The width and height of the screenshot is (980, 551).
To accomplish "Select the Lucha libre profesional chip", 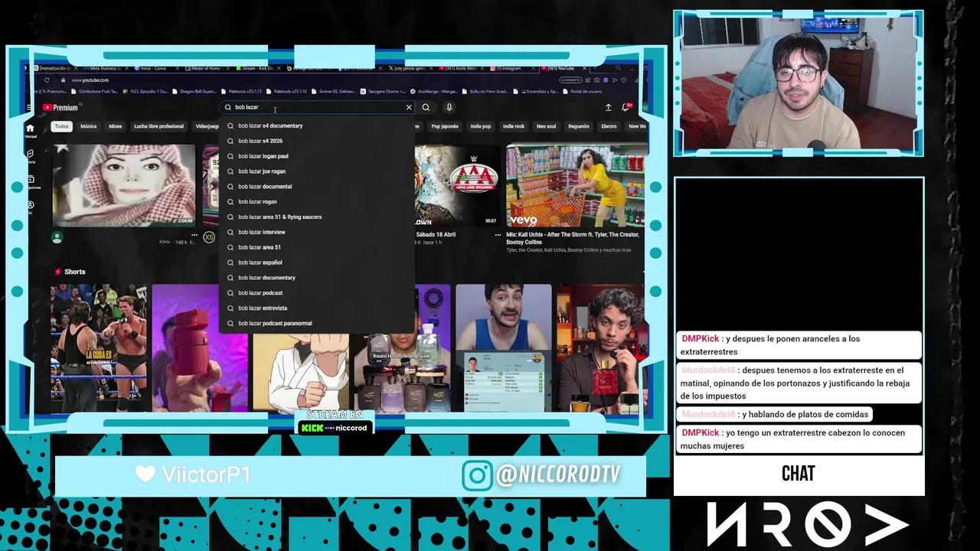I will 158,126.
